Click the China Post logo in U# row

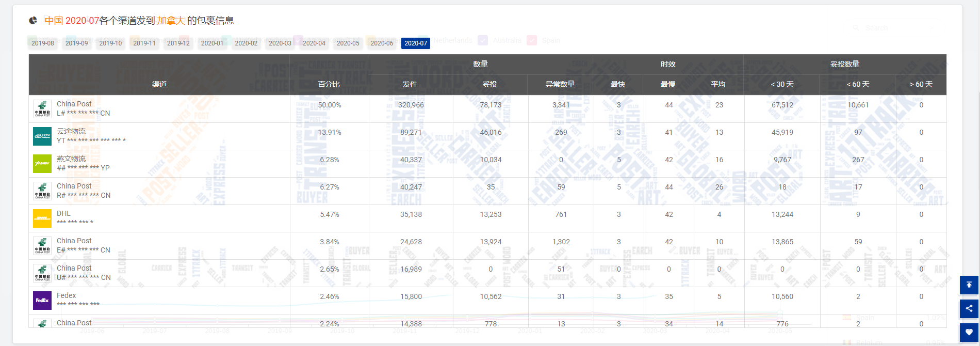(x=42, y=273)
